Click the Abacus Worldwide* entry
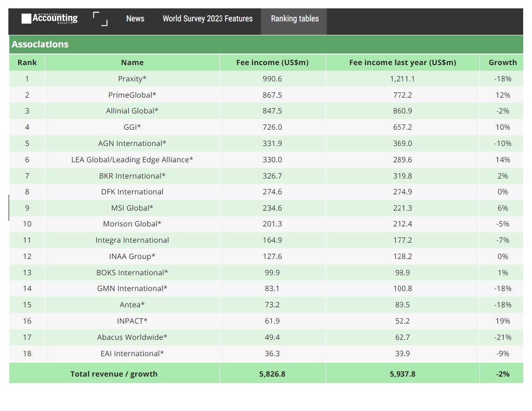Viewport: 532px width, 411px height. click(132, 337)
